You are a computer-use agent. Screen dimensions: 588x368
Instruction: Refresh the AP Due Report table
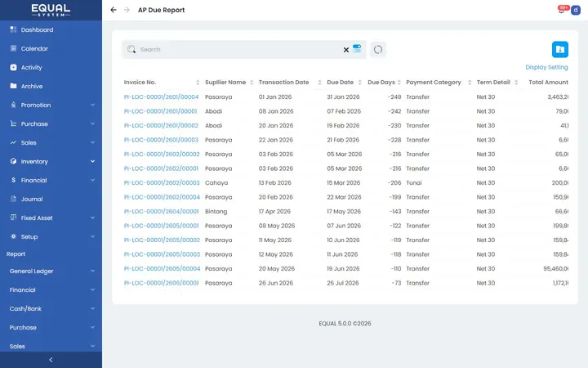pos(378,50)
